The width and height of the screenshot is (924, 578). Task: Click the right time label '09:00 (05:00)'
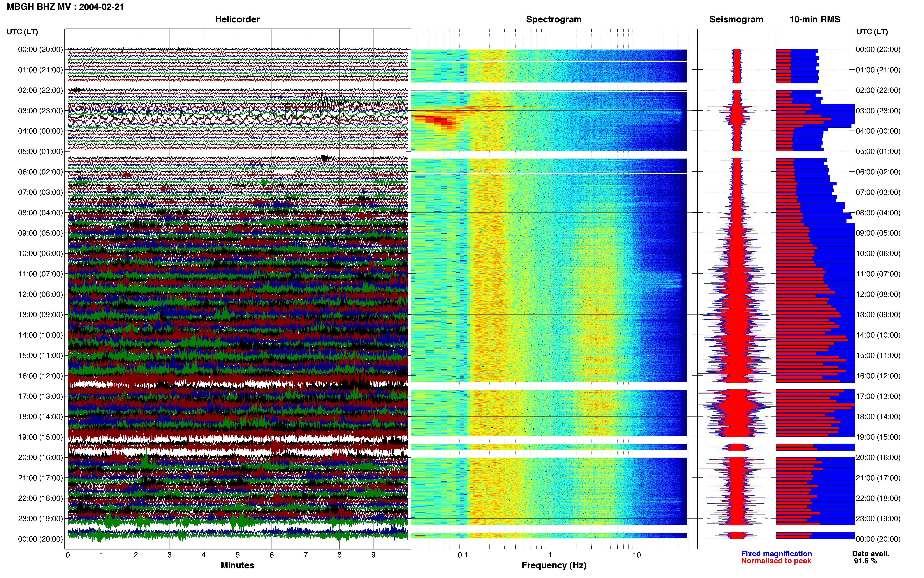point(878,233)
